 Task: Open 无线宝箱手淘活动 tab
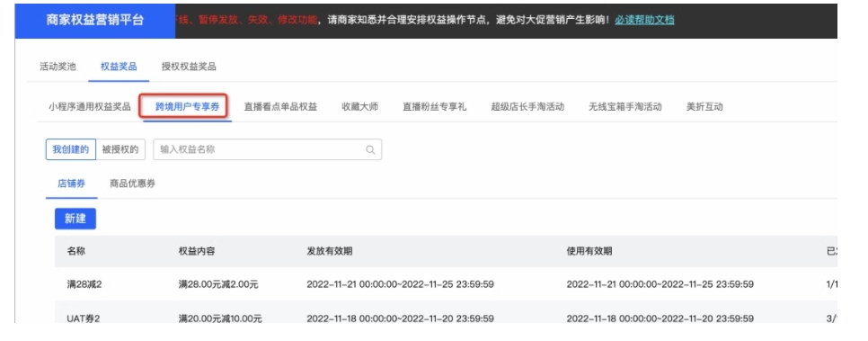pos(625,107)
